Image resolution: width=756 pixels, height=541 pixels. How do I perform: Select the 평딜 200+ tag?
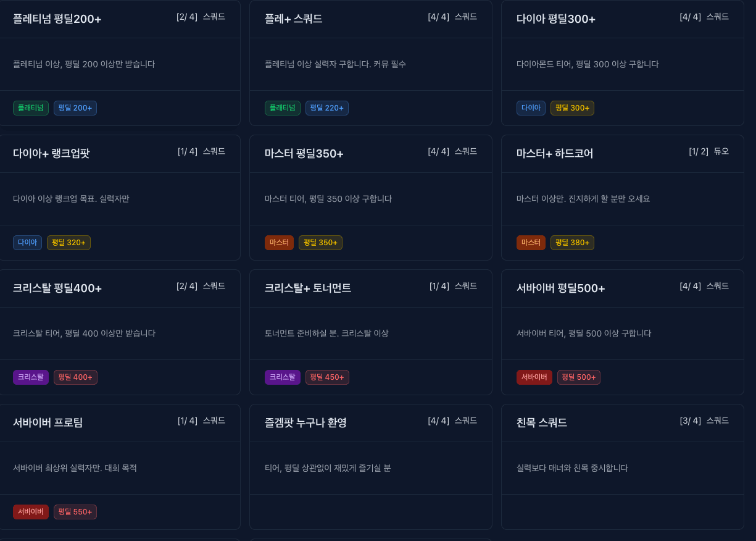[x=75, y=107]
